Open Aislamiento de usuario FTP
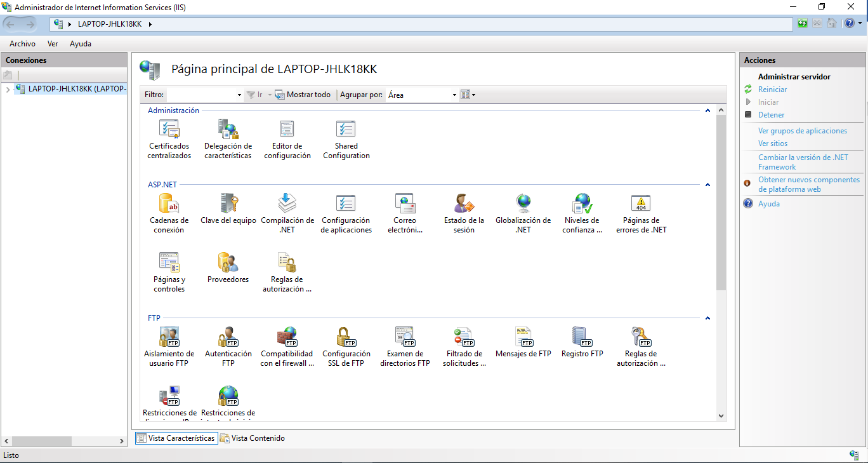This screenshot has width=868, height=463. (169, 347)
